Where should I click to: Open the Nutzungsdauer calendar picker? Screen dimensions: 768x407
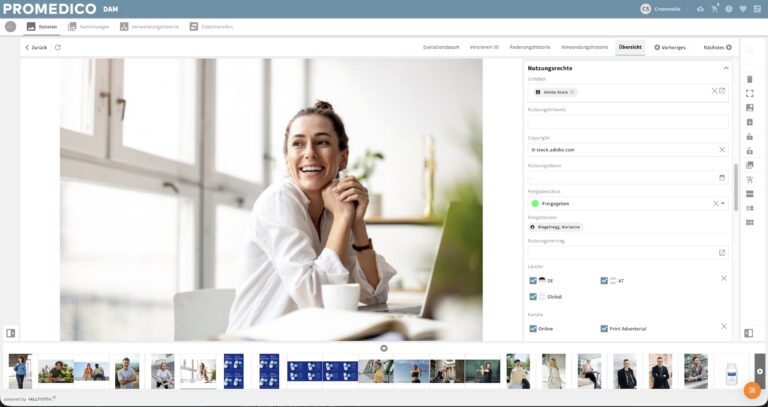(722, 177)
